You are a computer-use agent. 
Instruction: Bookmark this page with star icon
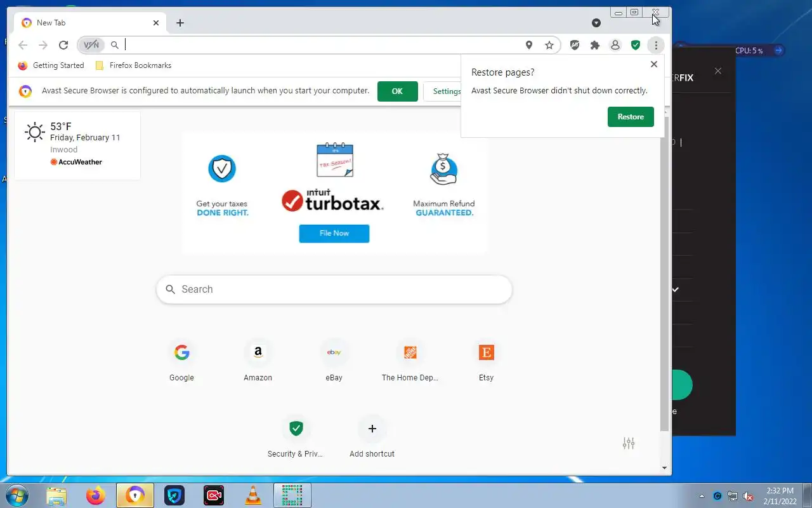pyautogui.click(x=549, y=45)
